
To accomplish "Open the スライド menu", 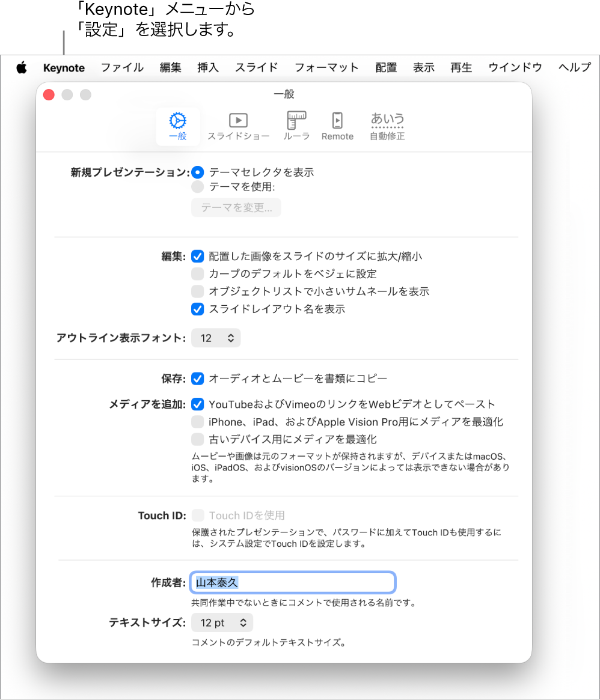I will tap(256, 67).
